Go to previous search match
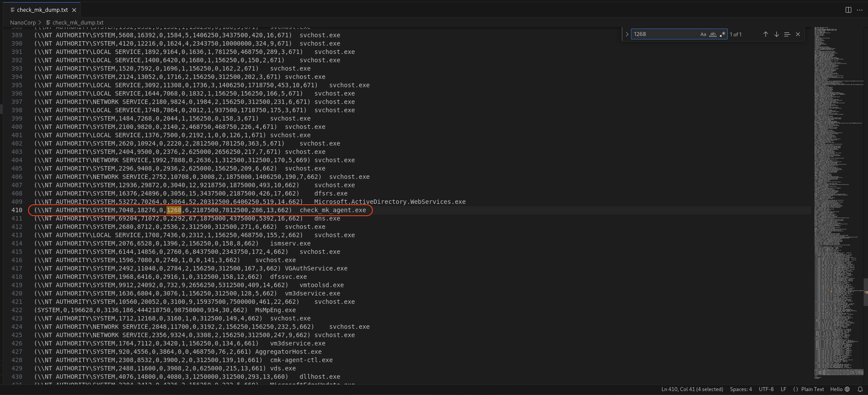868x395 pixels. pyautogui.click(x=765, y=34)
